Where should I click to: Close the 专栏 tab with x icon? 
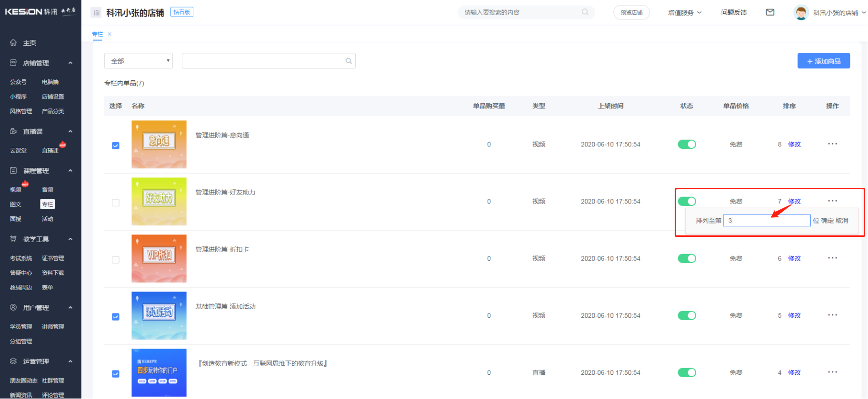[x=110, y=34]
